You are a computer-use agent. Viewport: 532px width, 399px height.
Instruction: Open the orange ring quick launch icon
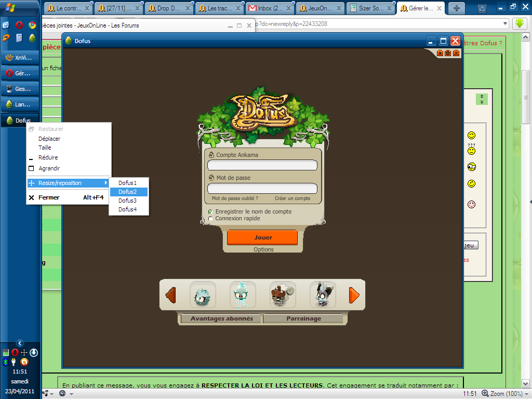[x=6, y=38]
